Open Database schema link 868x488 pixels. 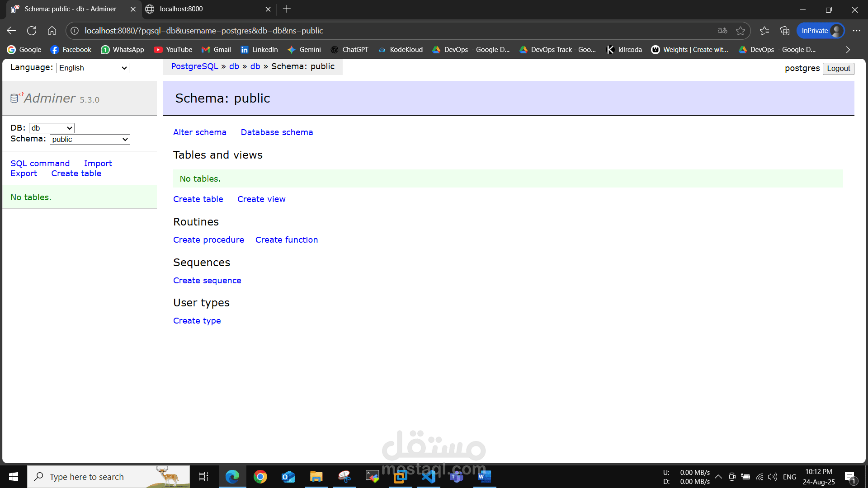[x=277, y=132]
